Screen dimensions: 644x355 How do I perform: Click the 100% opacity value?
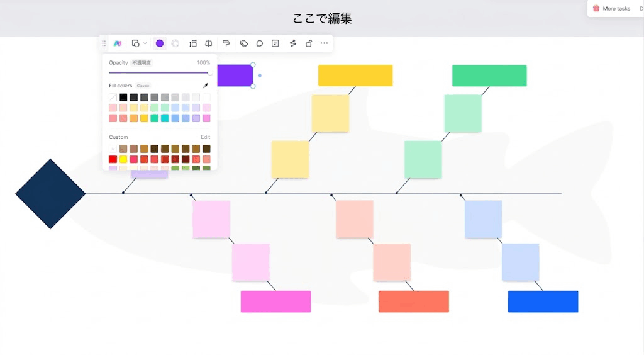pos(203,62)
